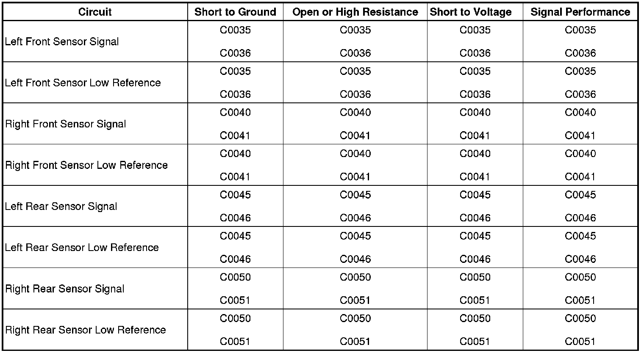Select the "Open or High Resistance" header

355,12
